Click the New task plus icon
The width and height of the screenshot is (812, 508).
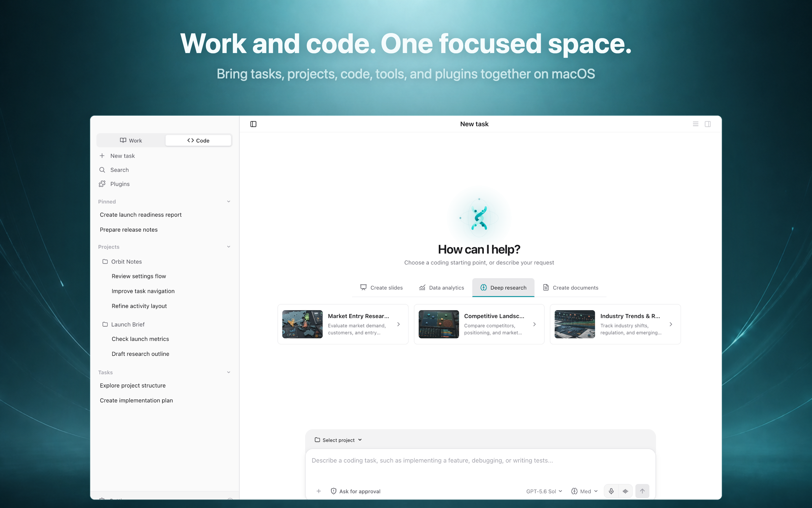point(102,156)
